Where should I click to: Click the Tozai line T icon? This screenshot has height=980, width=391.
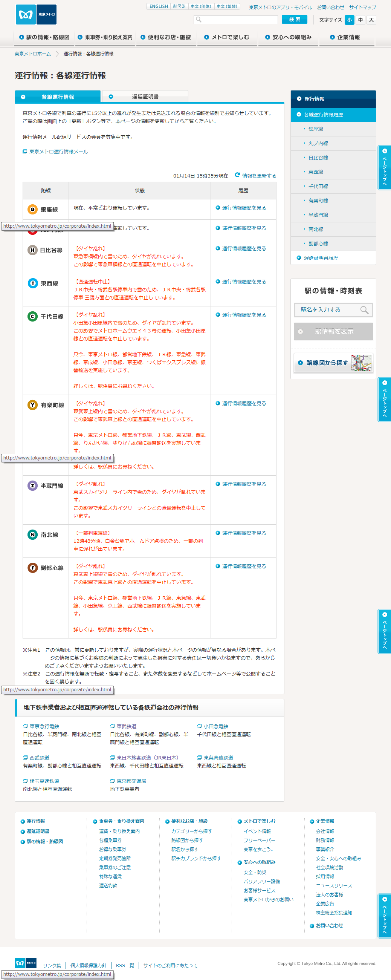pyautogui.click(x=32, y=283)
